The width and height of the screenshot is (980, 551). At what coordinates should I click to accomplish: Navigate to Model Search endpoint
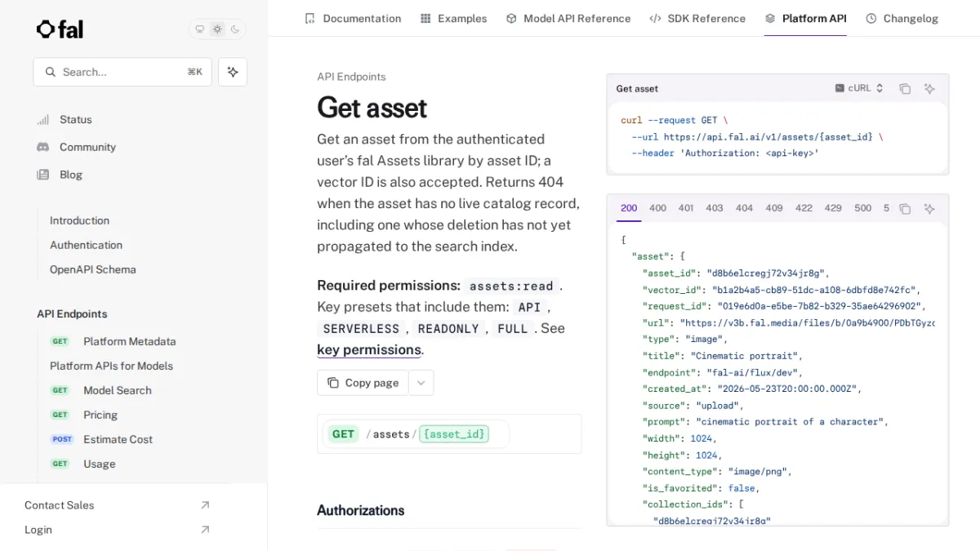coord(118,390)
